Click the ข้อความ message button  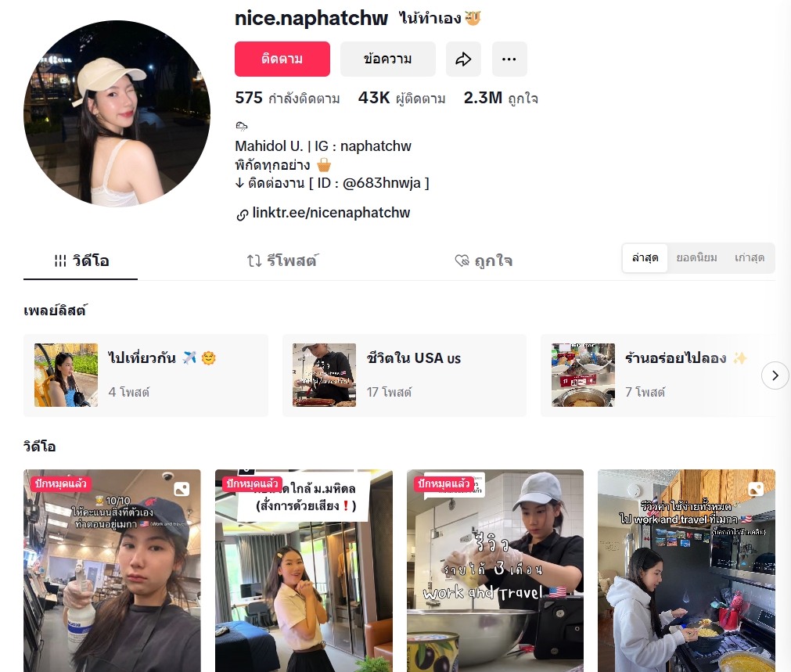click(388, 59)
